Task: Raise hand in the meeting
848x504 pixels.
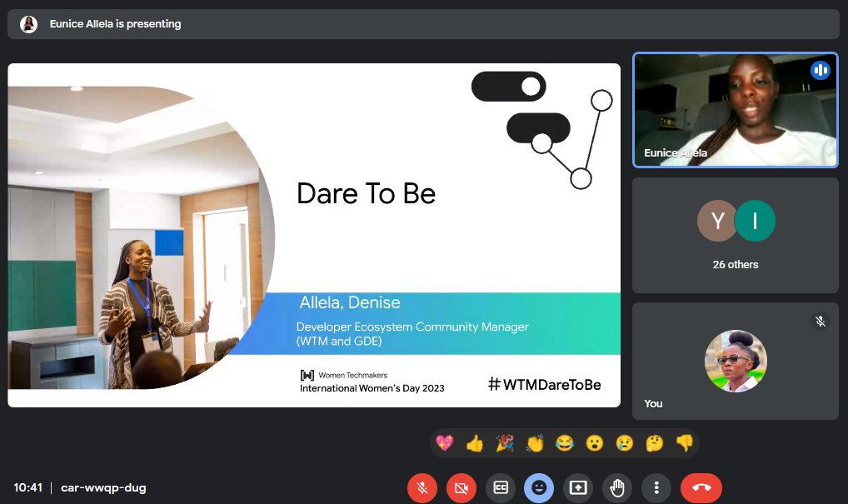Action: tap(617, 488)
